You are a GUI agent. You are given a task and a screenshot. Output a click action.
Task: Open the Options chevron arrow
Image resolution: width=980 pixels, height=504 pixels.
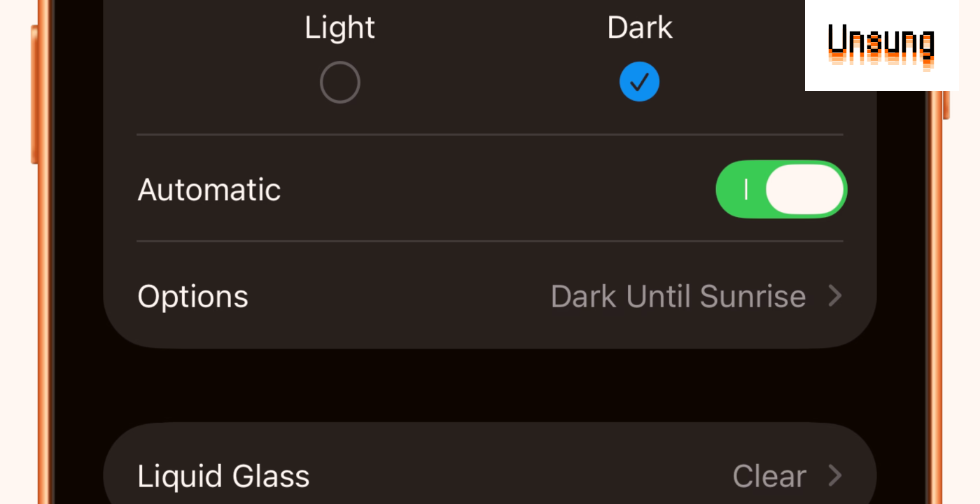[x=835, y=296]
